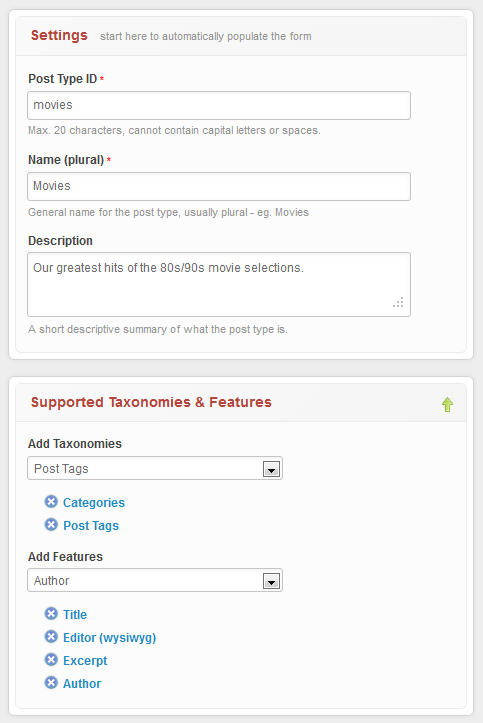Select the Post Tags combo box
The width and height of the screenshot is (483, 723).
point(155,468)
